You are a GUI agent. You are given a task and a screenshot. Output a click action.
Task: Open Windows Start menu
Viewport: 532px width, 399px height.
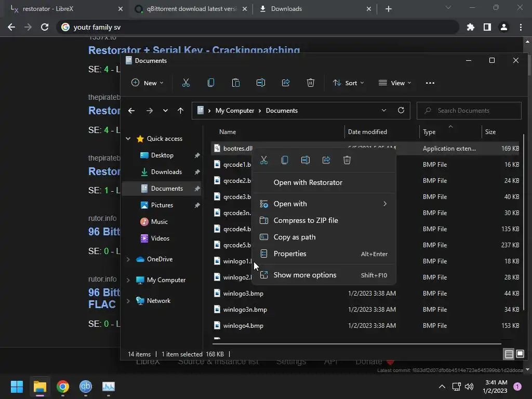(17, 387)
